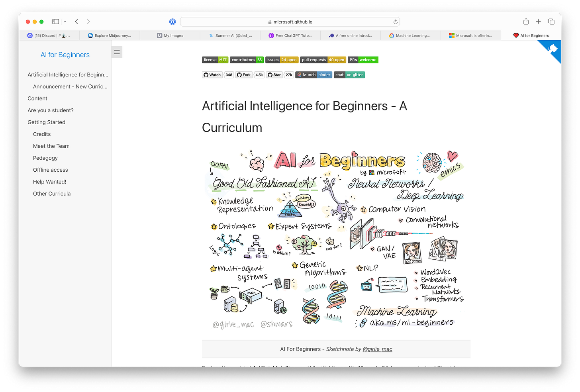This screenshot has height=392, width=580.
Task: Switch to Machine Learning tab
Action: (411, 35)
